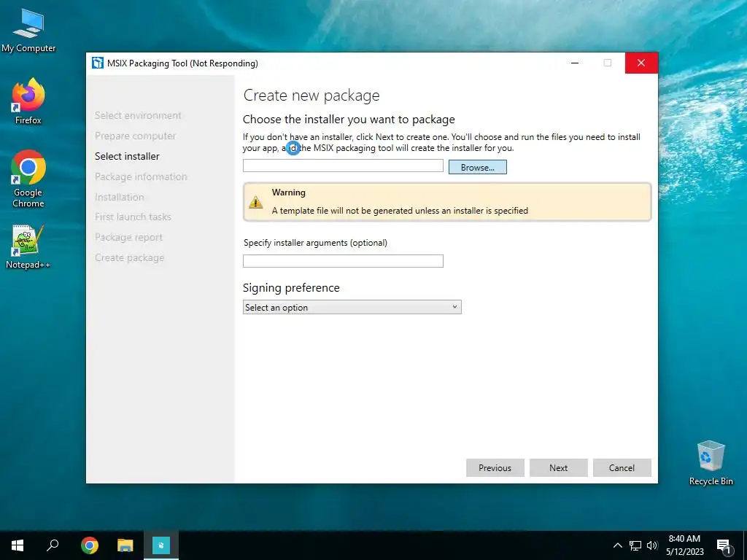Click the 'Signing preference' heading
The image size is (747, 560).
point(291,287)
